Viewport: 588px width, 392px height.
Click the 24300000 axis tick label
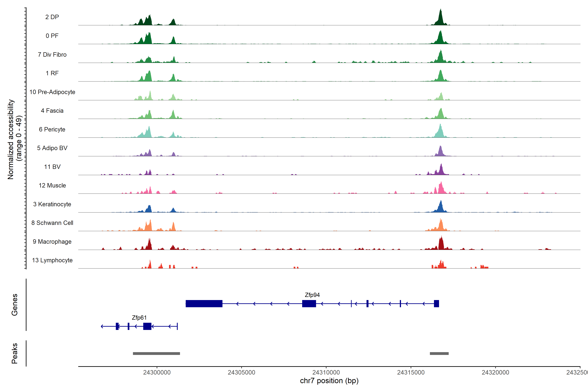pos(157,372)
